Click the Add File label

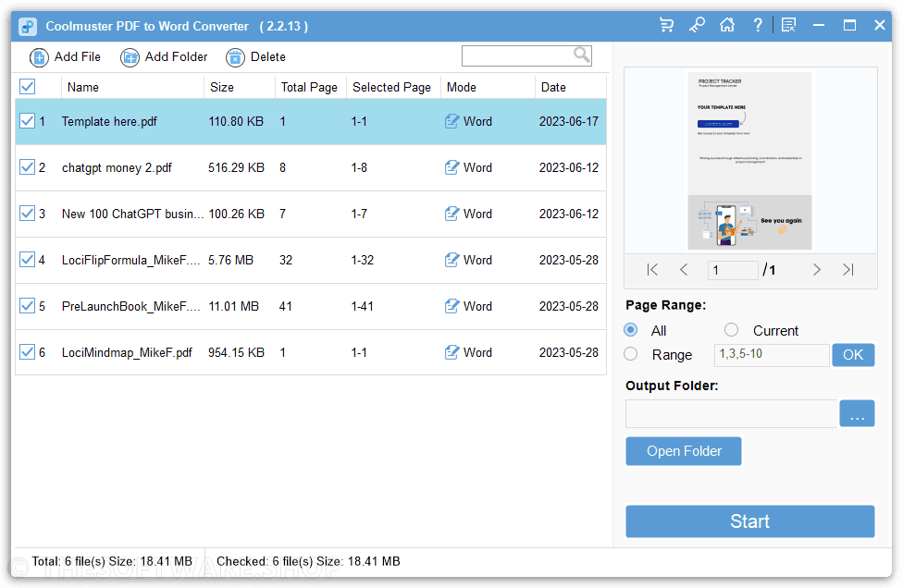pos(78,57)
